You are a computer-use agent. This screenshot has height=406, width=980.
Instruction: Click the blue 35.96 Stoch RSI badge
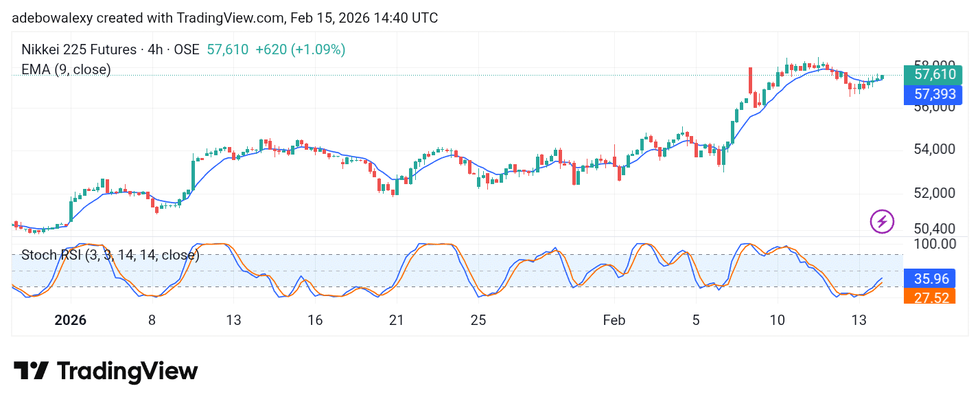(933, 278)
